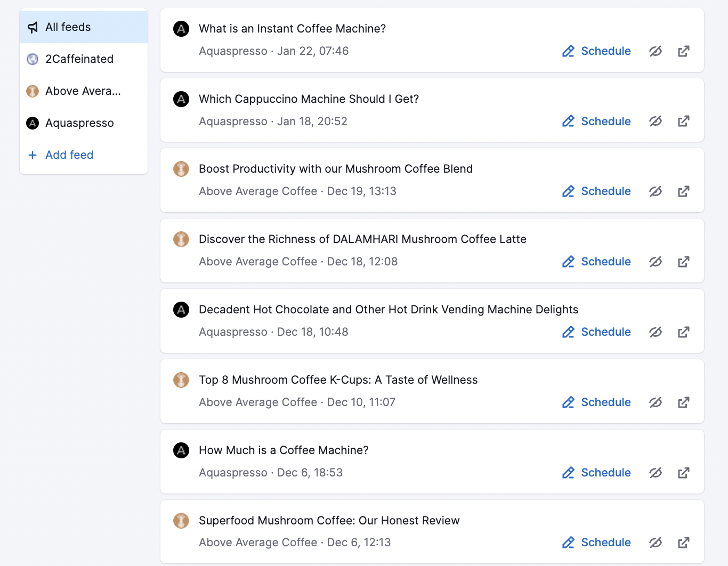Open external link for Decadent Hot Chocolate post
Screen dimensions: 728x566
click(683, 332)
